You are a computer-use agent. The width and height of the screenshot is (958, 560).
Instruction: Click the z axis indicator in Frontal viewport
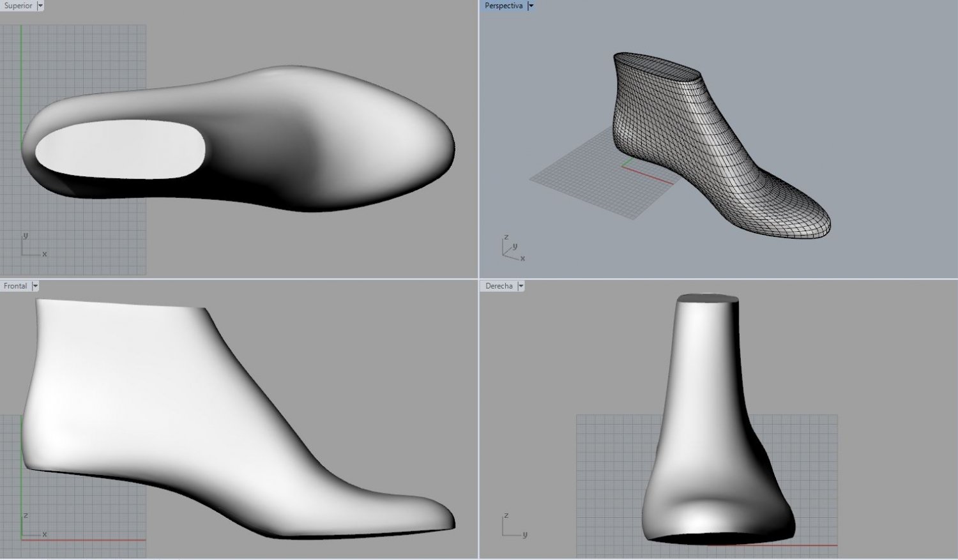(26, 515)
